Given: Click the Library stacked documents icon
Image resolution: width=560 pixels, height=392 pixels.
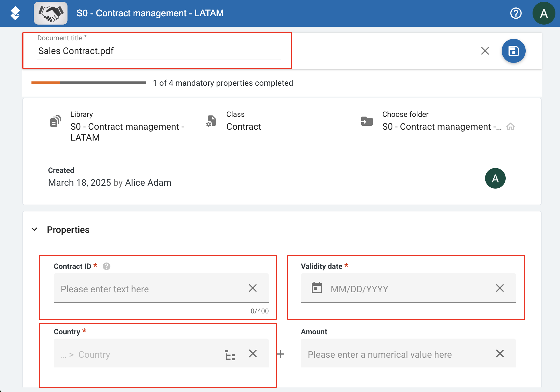Looking at the screenshot, I should (55, 121).
